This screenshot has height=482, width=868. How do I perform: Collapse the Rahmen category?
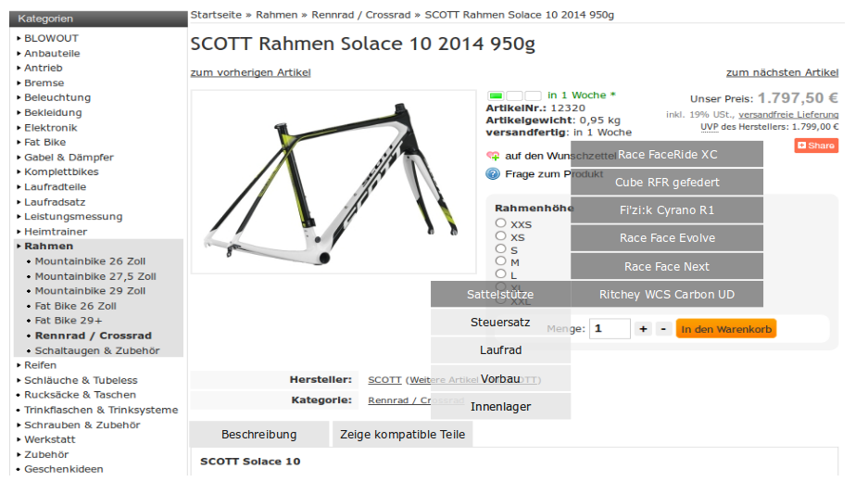tap(48, 247)
